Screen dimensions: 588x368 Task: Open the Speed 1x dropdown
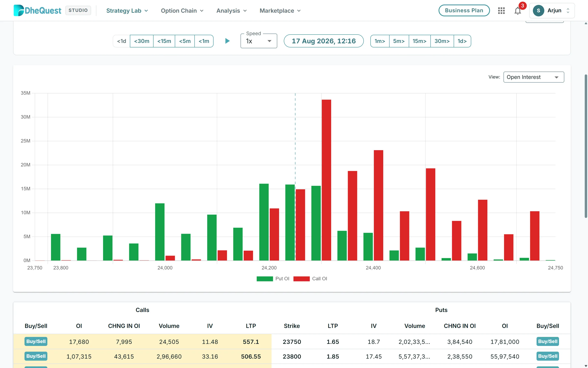point(258,41)
